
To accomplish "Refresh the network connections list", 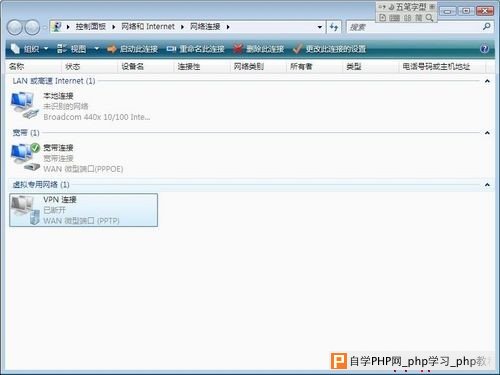I will (334, 27).
